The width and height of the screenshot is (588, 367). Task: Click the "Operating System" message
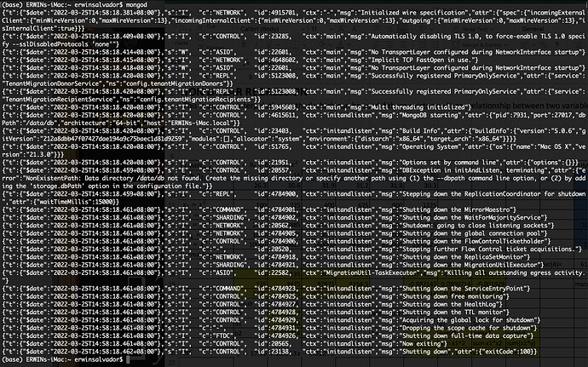coord(431,146)
